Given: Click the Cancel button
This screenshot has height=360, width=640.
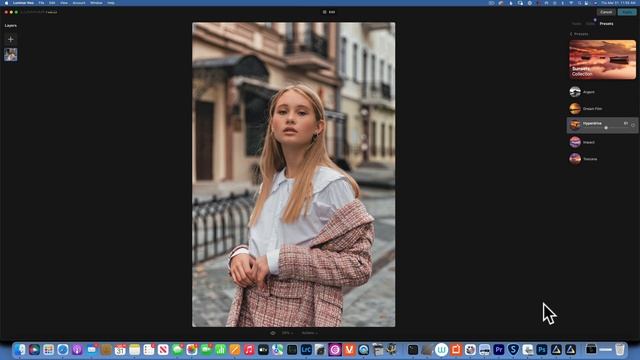Looking at the screenshot, I should tap(606, 12).
